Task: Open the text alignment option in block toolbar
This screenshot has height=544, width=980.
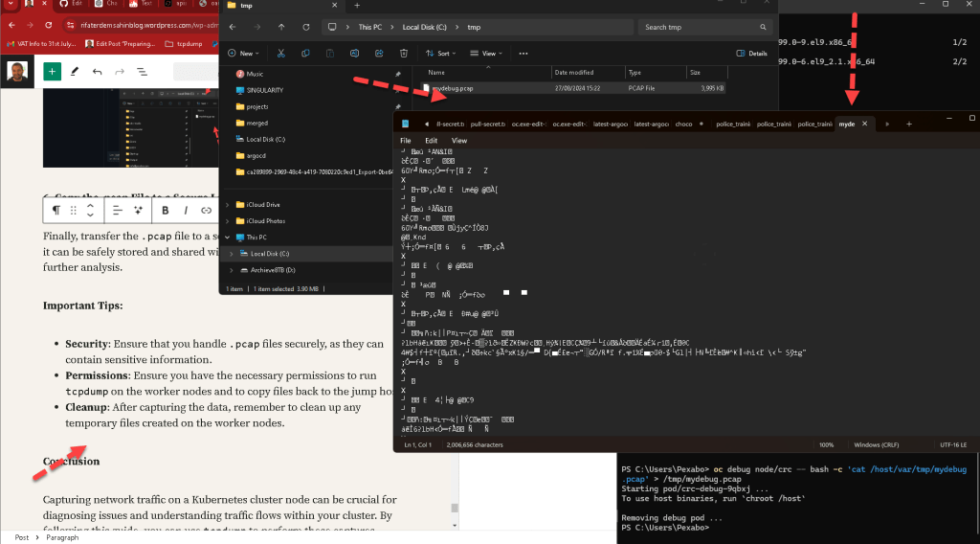Action: tap(117, 211)
